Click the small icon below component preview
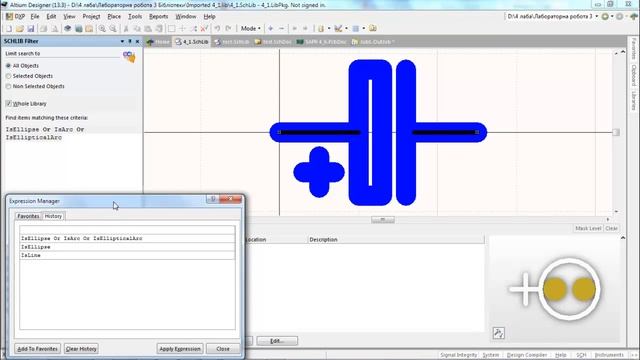The height and width of the screenshot is (360, 640). [x=498, y=333]
